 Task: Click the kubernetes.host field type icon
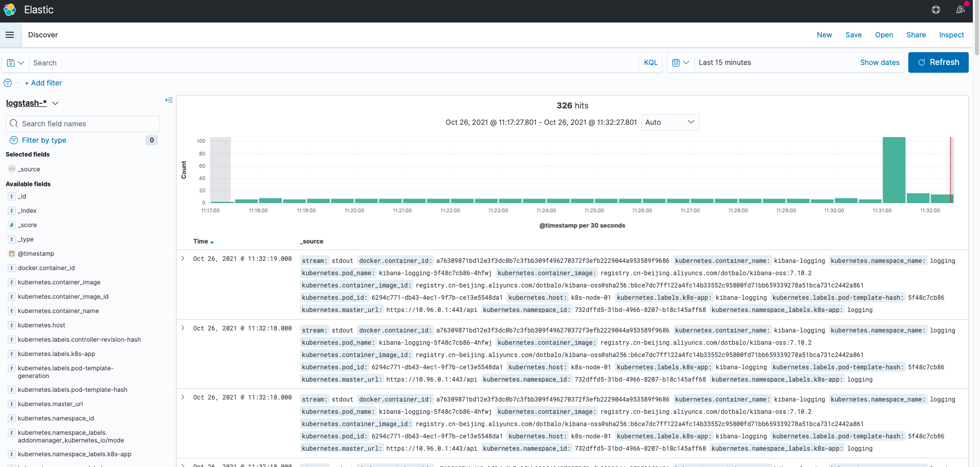point(12,325)
